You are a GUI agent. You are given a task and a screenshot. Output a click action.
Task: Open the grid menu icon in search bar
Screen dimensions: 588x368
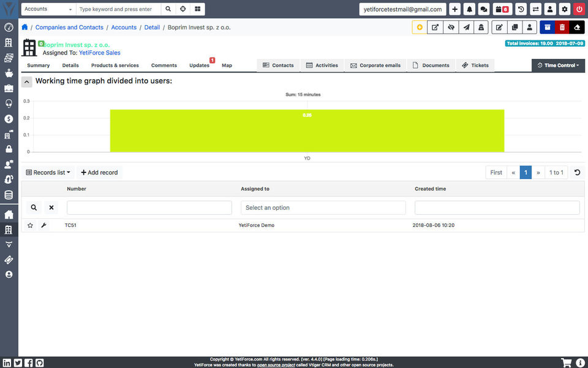pyautogui.click(x=198, y=9)
